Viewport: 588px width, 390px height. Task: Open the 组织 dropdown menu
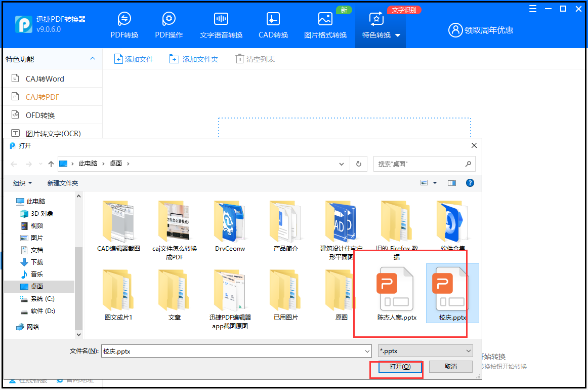click(x=22, y=183)
